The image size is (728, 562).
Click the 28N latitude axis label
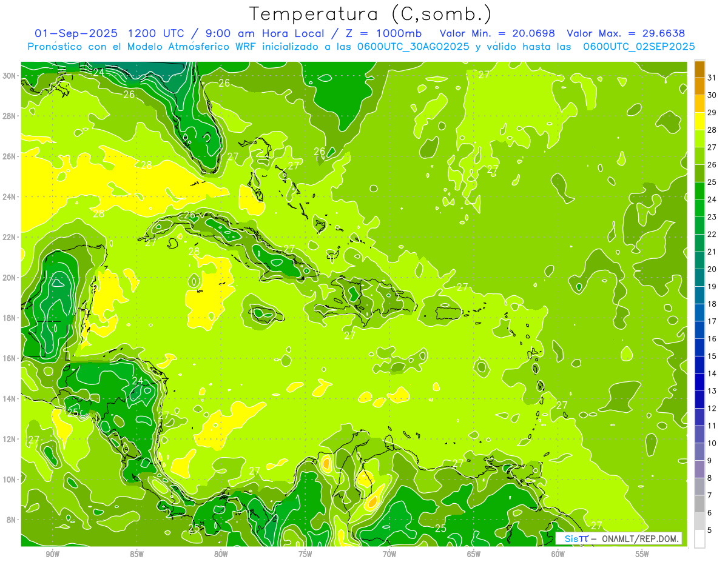point(10,116)
